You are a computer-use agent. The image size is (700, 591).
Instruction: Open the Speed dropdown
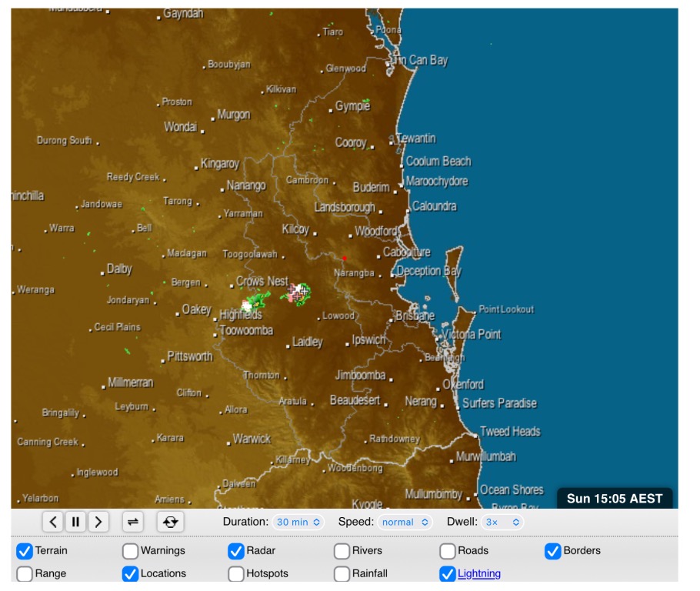pos(405,522)
